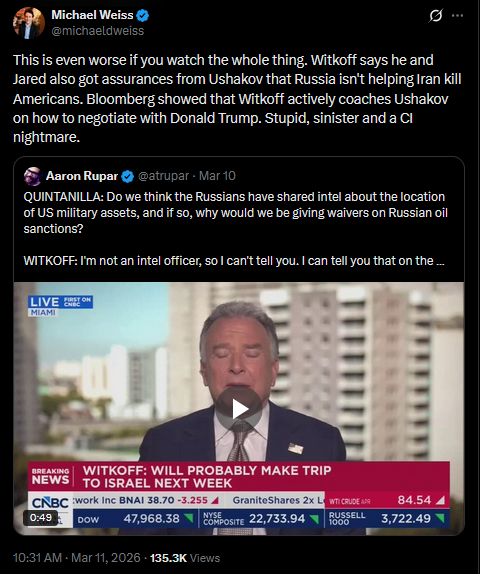Click Michael Weiss's profile avatar
Viewport: 480px width, 574px height.
(x=29, y=23)
